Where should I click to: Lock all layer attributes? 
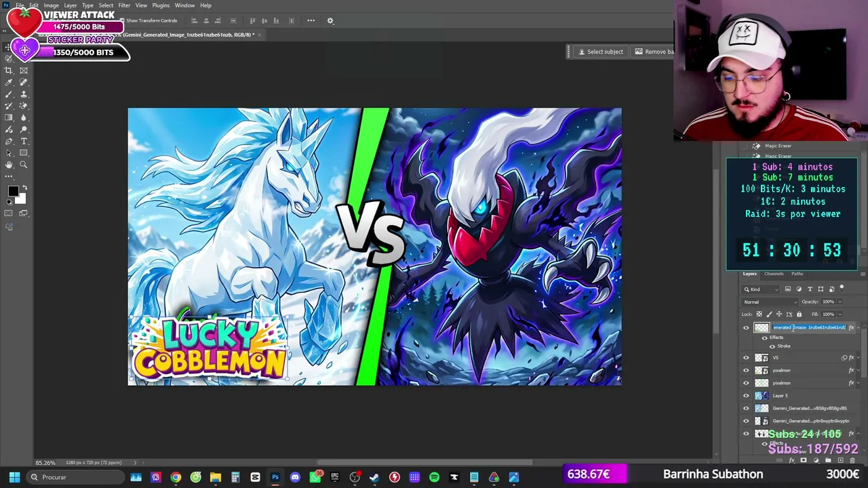[x=799, y=314]
